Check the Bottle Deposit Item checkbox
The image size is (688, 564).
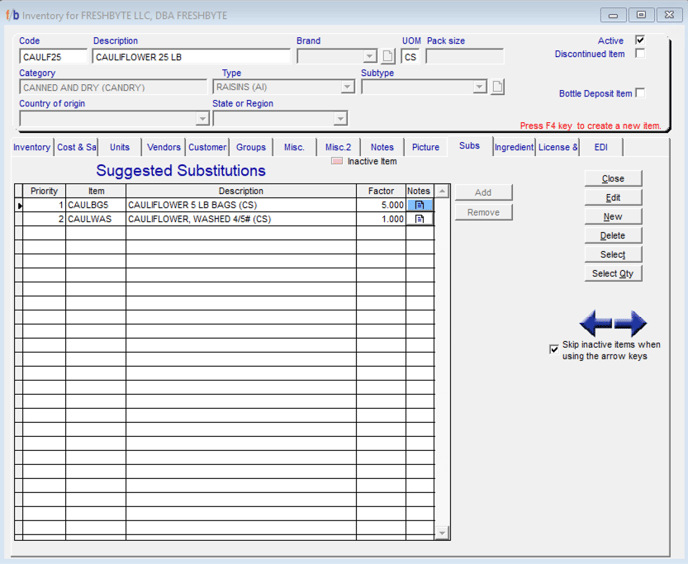(640, 93)
